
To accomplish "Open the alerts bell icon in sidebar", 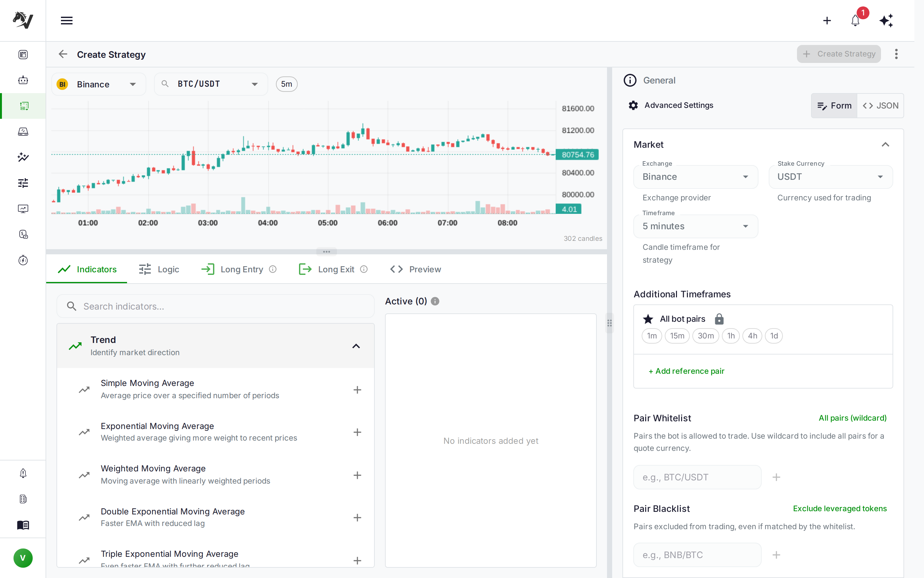I will pos(23,473).
